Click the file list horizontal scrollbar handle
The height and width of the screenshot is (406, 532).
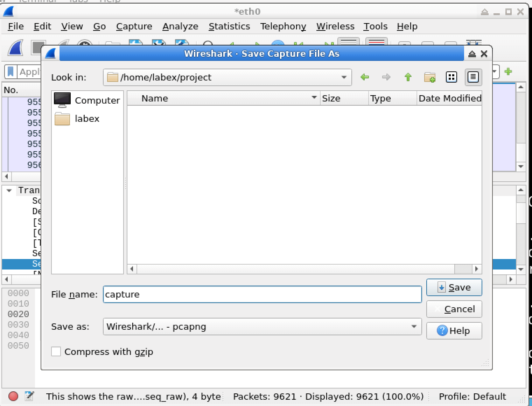pyautogui.click(x=295, y=269)
